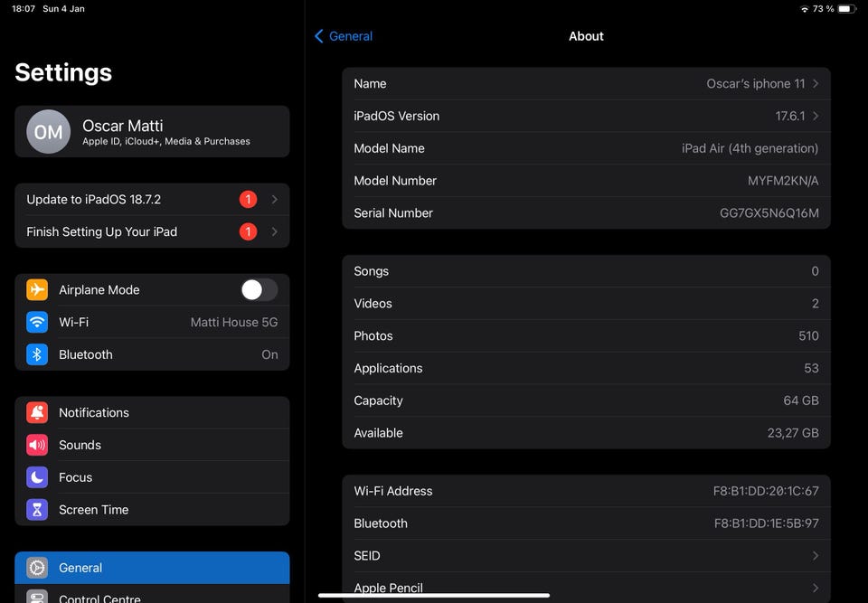Tap iPadOS version value 17.6.1

[x=790, y=116]
